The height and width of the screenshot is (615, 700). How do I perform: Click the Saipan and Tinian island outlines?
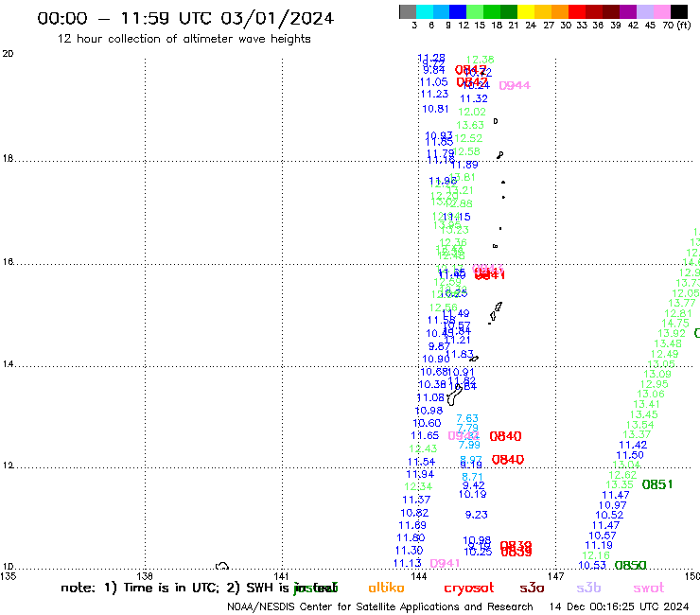coord(496,311)
